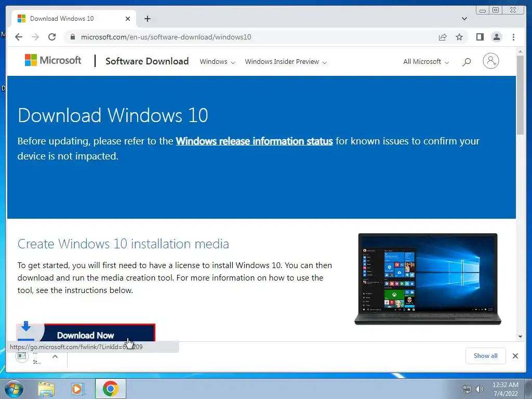The height and width of the screenshot is (399, 532).
Task: Open Windows Explorer from the taskbar
Action: [x=46, y=389]
